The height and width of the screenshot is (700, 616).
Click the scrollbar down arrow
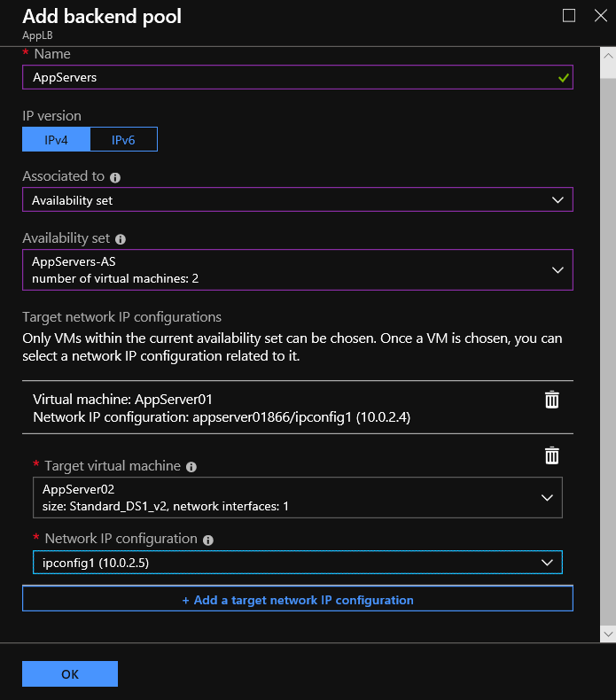(608, 634)
